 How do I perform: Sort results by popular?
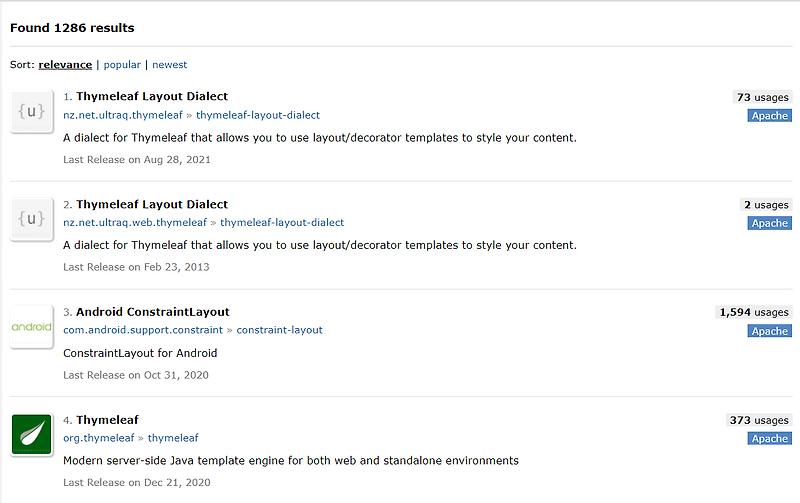click(122, 65)
